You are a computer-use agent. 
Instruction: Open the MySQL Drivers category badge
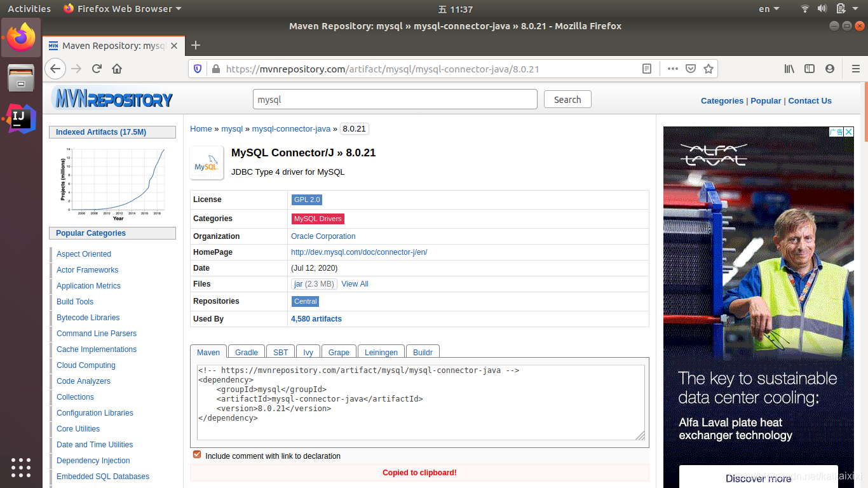pos(318,219)
